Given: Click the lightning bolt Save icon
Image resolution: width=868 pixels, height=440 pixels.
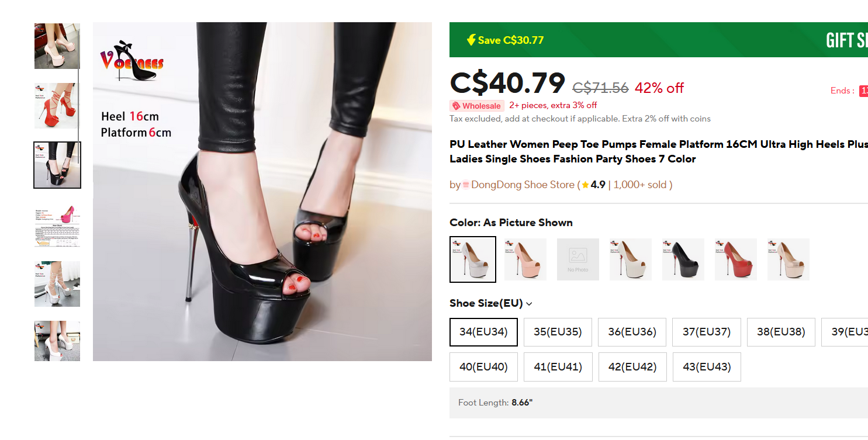Looking at the screenshot, I should pos(471,40).
